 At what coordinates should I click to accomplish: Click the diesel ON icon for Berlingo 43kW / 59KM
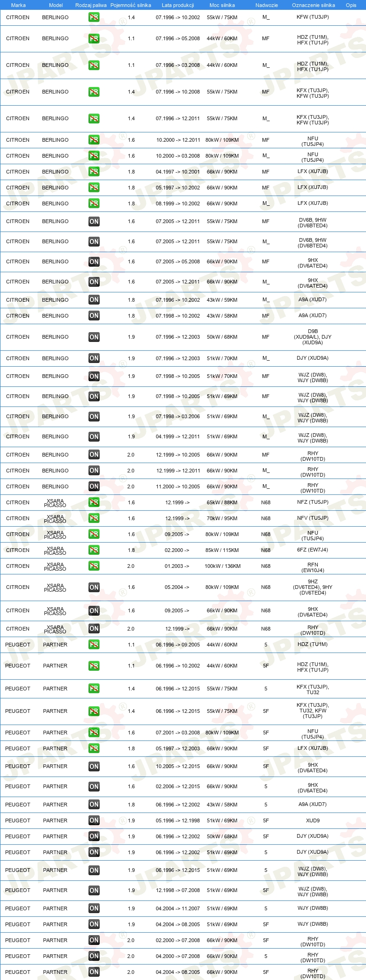tap(94, 300)
